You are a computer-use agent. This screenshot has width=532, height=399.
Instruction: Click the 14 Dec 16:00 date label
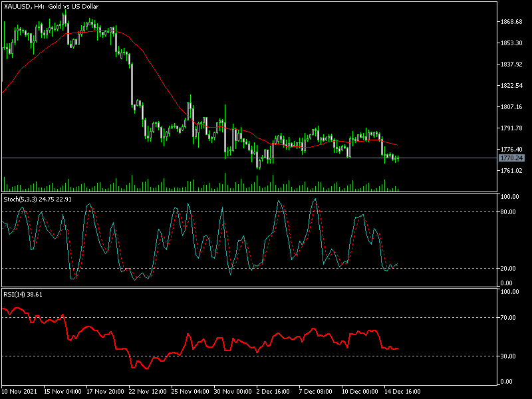402,392
